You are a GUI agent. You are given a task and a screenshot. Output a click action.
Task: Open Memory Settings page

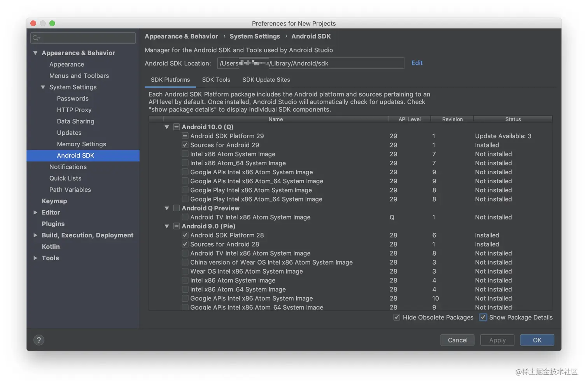(81, 144)
